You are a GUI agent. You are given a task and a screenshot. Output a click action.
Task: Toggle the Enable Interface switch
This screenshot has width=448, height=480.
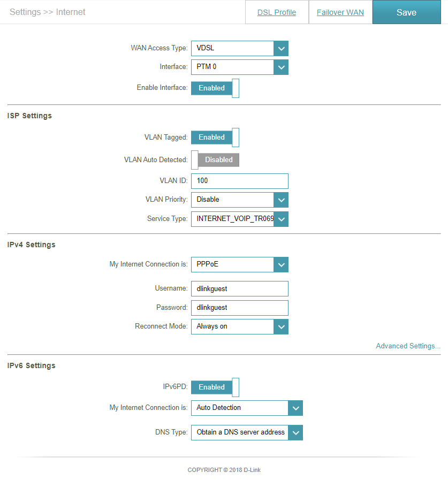point(215,88)
